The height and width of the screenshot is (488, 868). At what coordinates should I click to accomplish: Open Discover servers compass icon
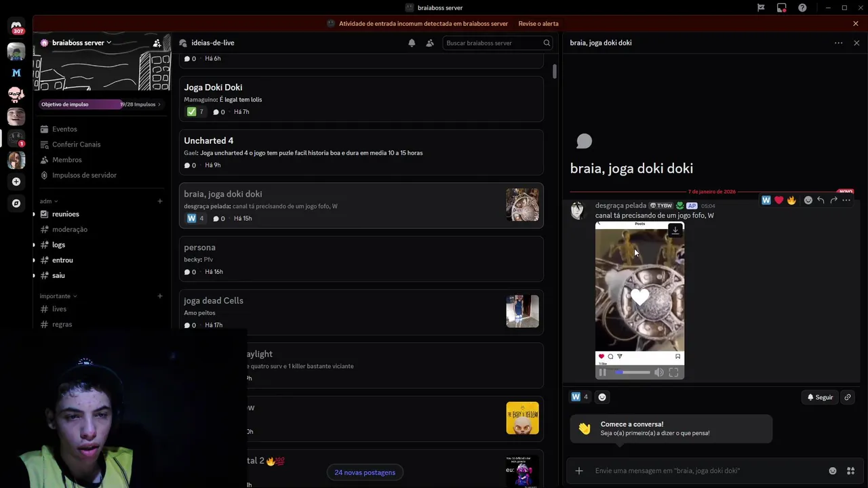point(16,203)
